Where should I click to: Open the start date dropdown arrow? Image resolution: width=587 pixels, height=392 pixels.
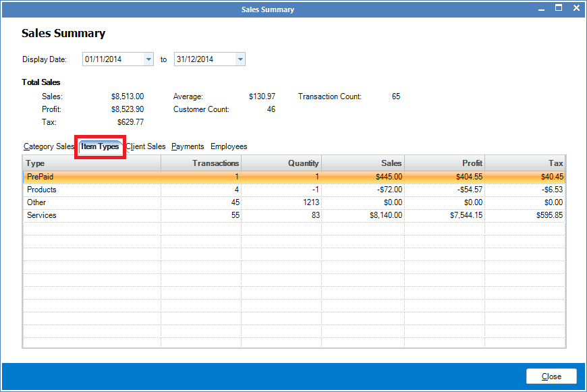point(148,59)
